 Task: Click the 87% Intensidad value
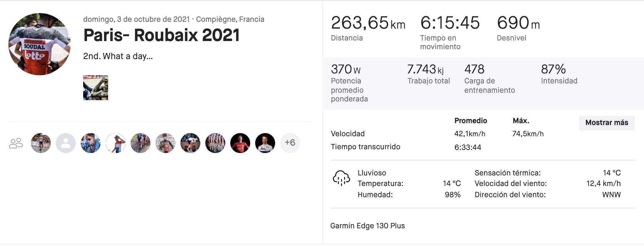pyautogui.click(x=553, y=69)
